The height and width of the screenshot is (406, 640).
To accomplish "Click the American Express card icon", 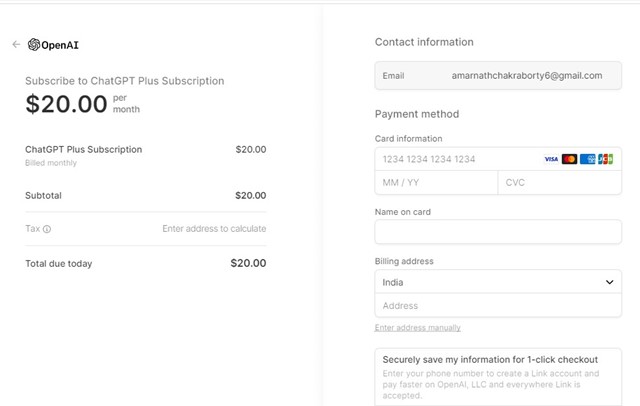I will (587, 159).
